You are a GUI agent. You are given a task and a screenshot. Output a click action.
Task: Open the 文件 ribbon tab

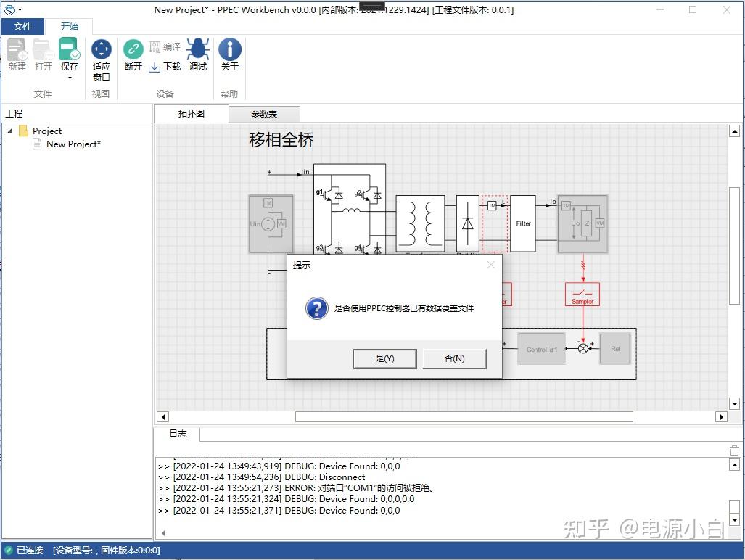pyautogui.click(x=22, y=27)
